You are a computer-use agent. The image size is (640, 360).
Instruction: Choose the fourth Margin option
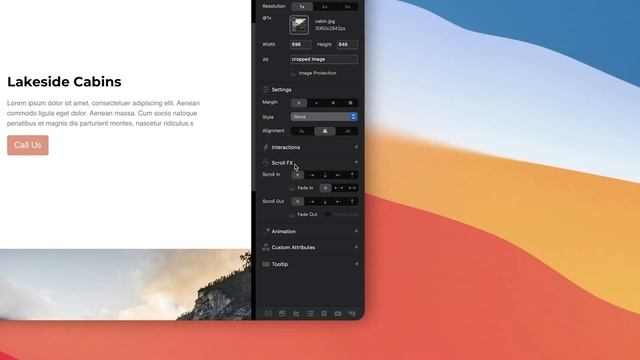click(350, 103)
